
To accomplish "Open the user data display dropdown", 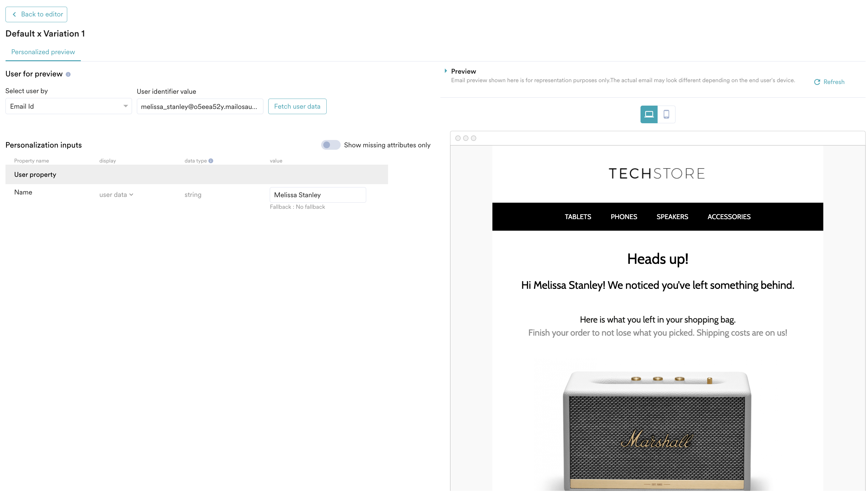I will (x=116, y=195).
